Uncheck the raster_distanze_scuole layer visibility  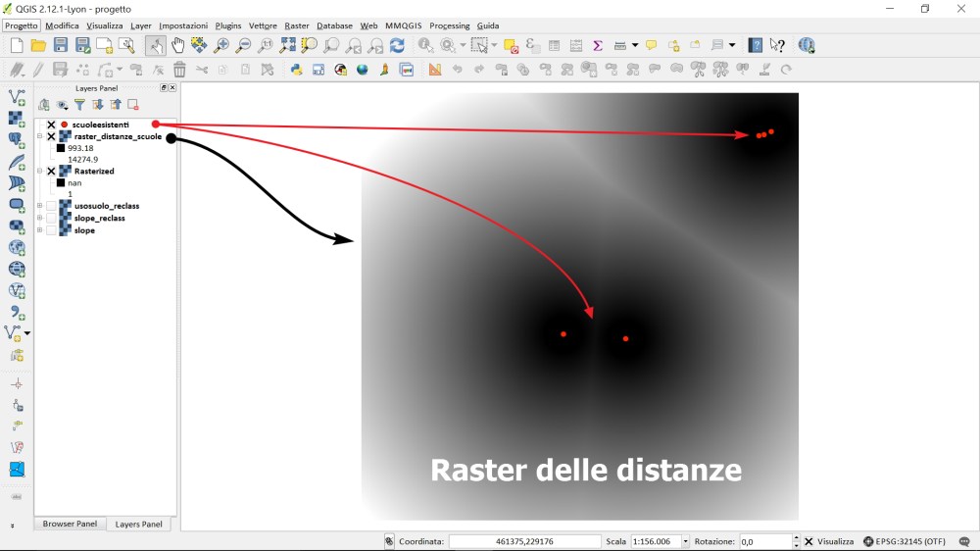pyautogui.click(x=51, y=136)
